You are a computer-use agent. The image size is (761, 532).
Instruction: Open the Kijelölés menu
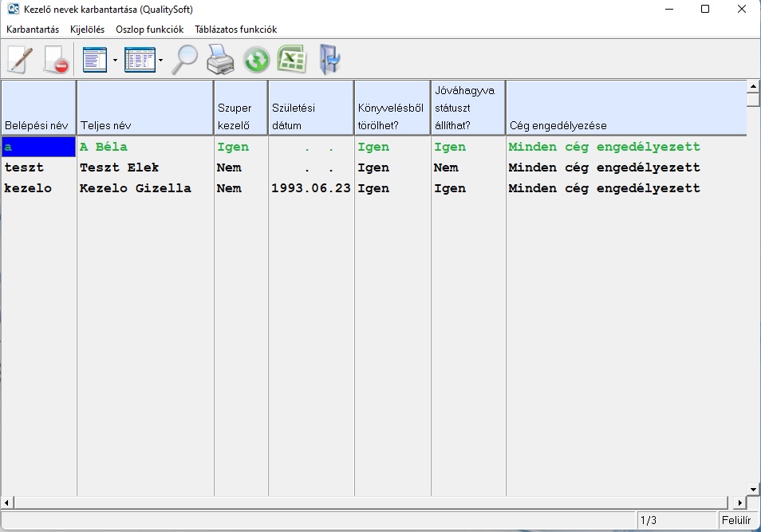[87, 30]
